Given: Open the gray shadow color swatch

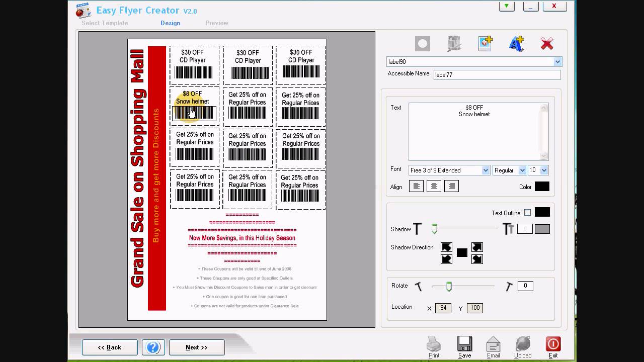Looking at the screenshot, I should tap(542, 229).
